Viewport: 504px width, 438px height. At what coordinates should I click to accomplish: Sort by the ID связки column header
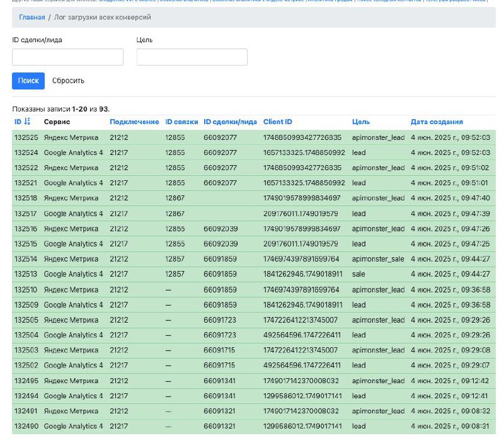pos(181,122)
